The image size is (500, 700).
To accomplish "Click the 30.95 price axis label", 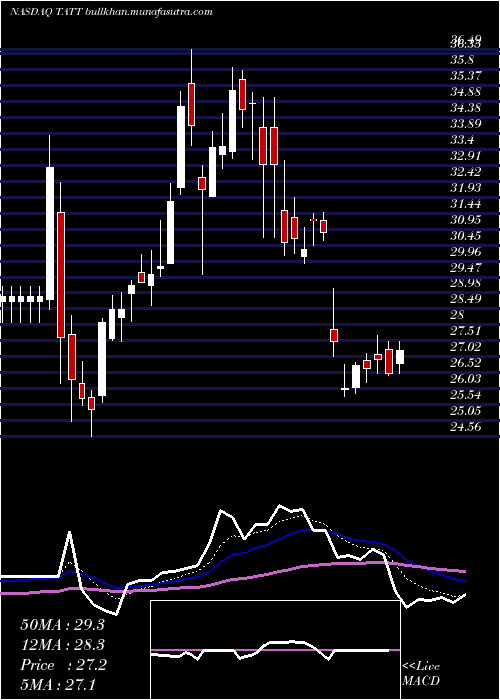I will pyautogui.click(x=465, y=220).
